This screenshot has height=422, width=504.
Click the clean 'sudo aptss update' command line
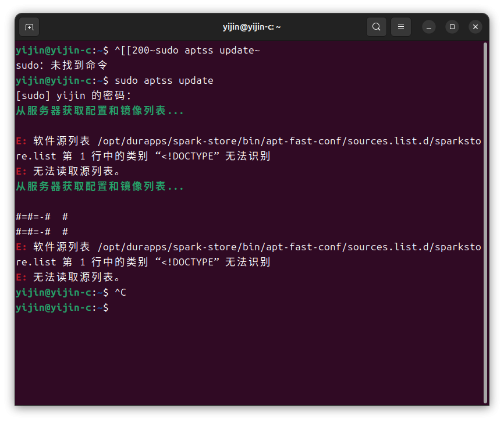(115, 81)
